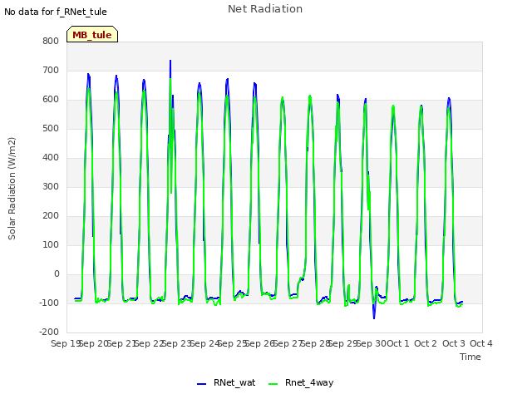Click the Time axis label
Image resolution: width=532 pixels, height=399 pixels.
coord(470,357)
